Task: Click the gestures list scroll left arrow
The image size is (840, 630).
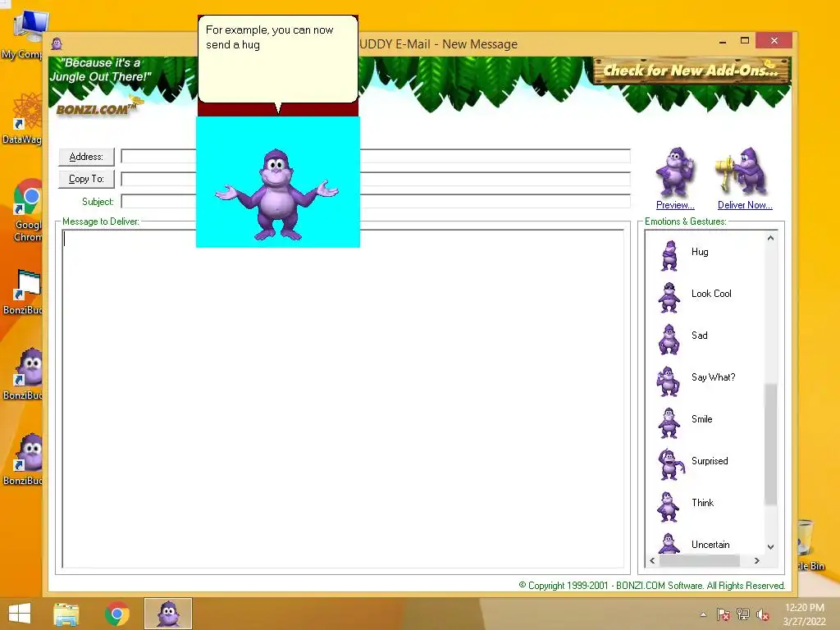Action: pyautogui.click(x=652, y=561)
